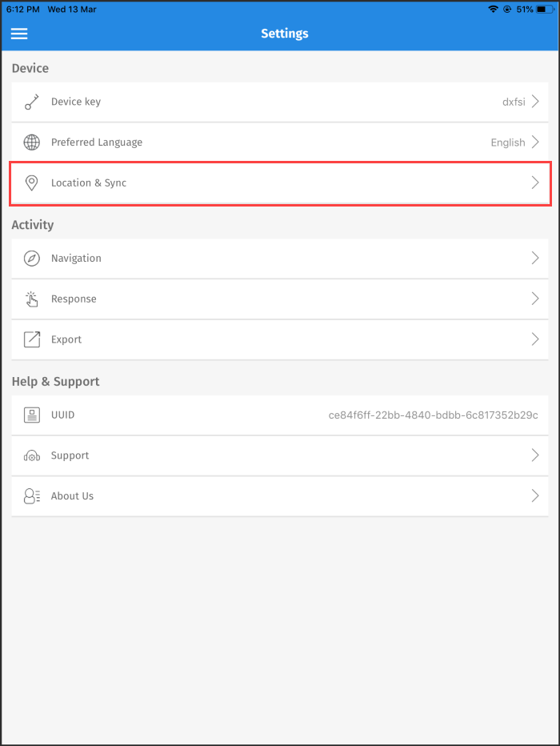The height and width of the screenshot is (746, 560).
Task: Open the Export options via its chevron
Action: tap(534, 339)
